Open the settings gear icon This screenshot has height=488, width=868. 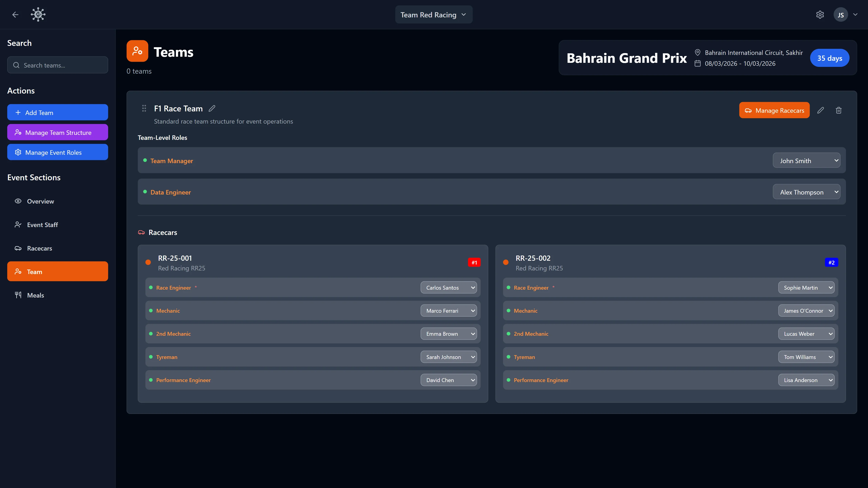[x=820, y=14]
